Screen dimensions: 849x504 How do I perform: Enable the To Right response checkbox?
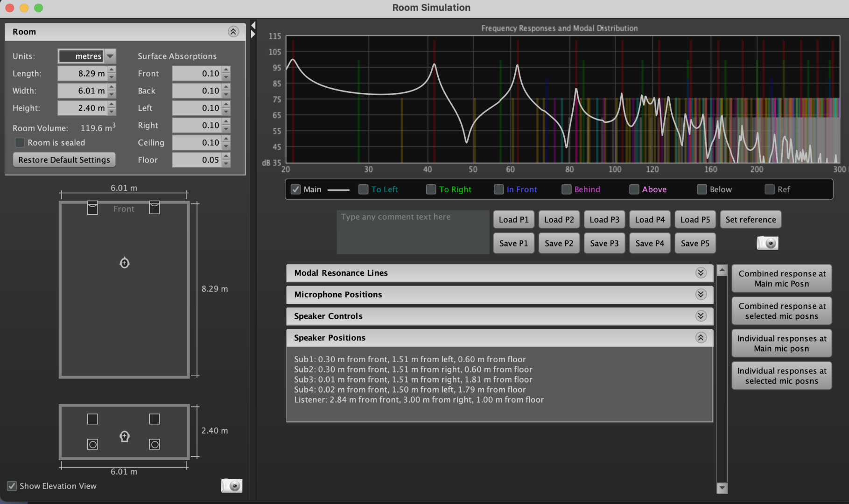click(x=431, y=189)
